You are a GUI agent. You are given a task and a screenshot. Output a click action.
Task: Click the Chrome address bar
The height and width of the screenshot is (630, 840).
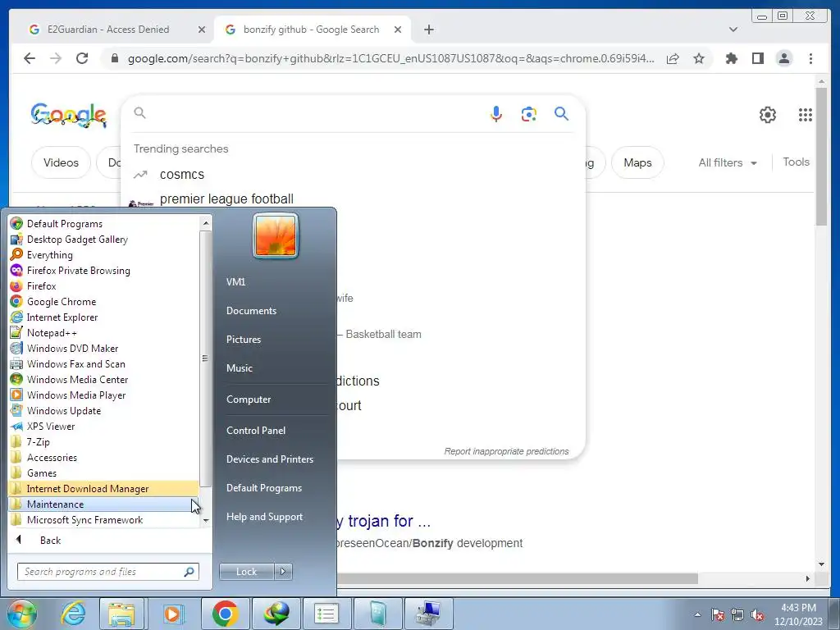(390, 58)
